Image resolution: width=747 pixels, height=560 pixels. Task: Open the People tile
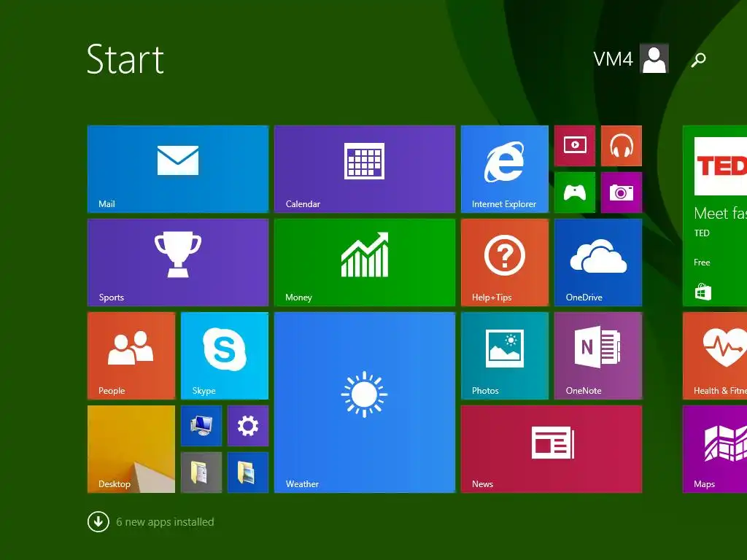tap(131, 356)
